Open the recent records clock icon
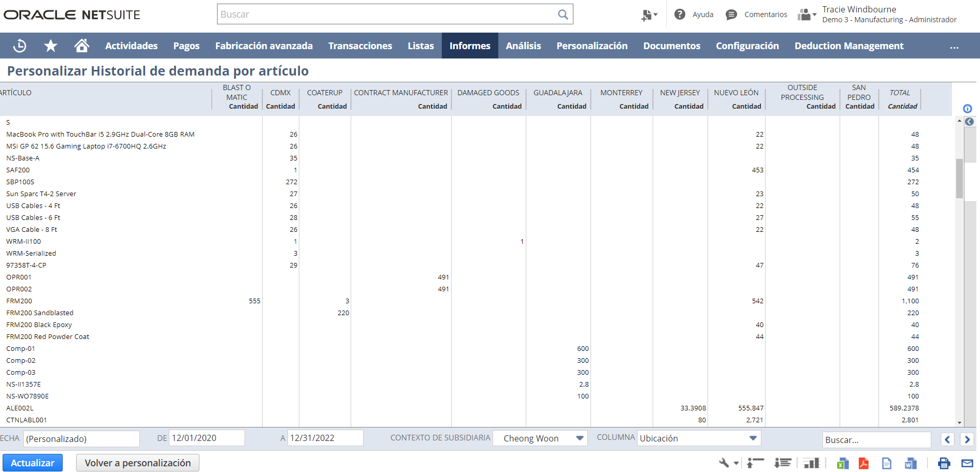The height and width of the screenshot is (472, 980). [19, 46]
